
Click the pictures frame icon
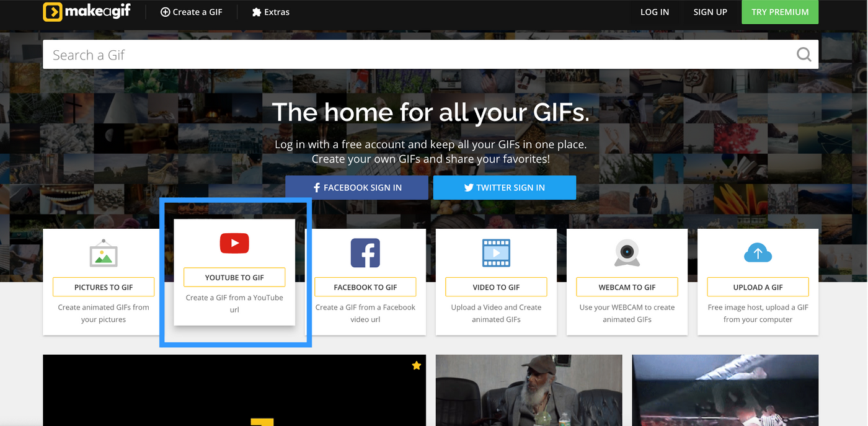(104, 253)
